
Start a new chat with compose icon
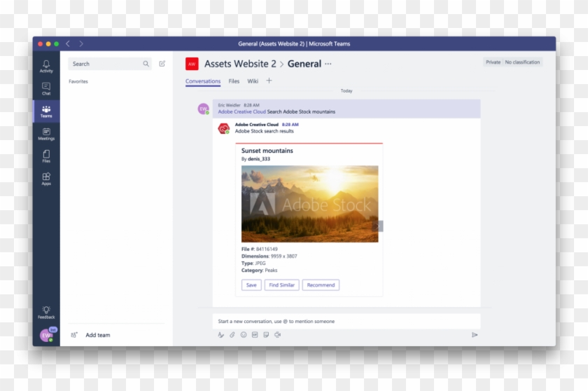click(x=162, y=64)
